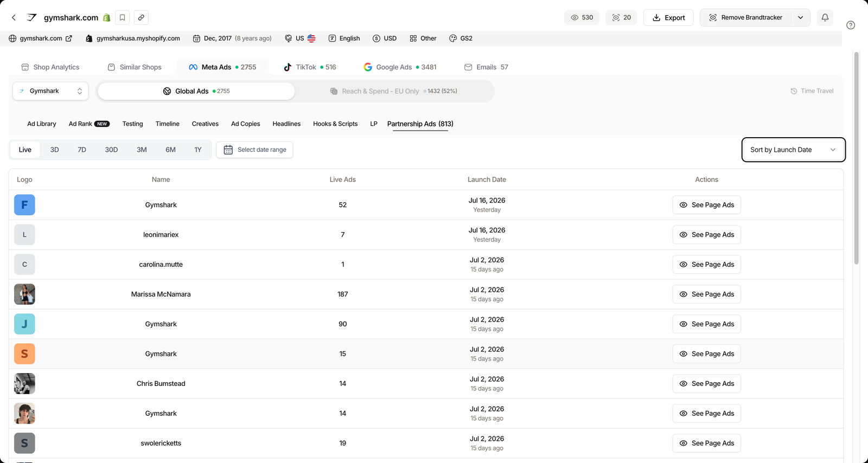Open help question mark icon

(x=851, y=25)
